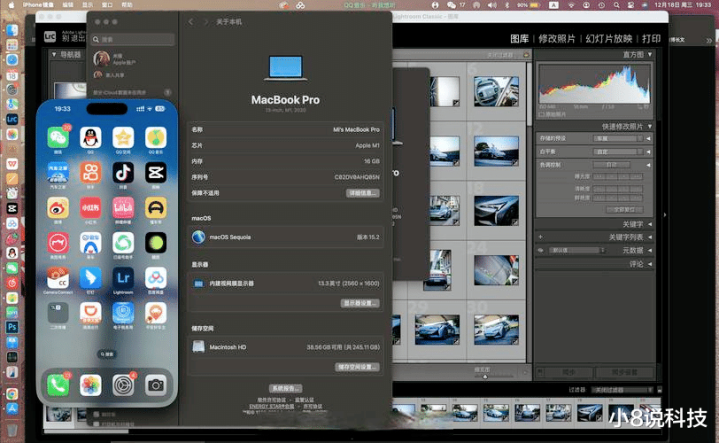Viewport: 719px width, 443px height.
Task: Open the Camera Connect app
Action: tap(58, 278)
